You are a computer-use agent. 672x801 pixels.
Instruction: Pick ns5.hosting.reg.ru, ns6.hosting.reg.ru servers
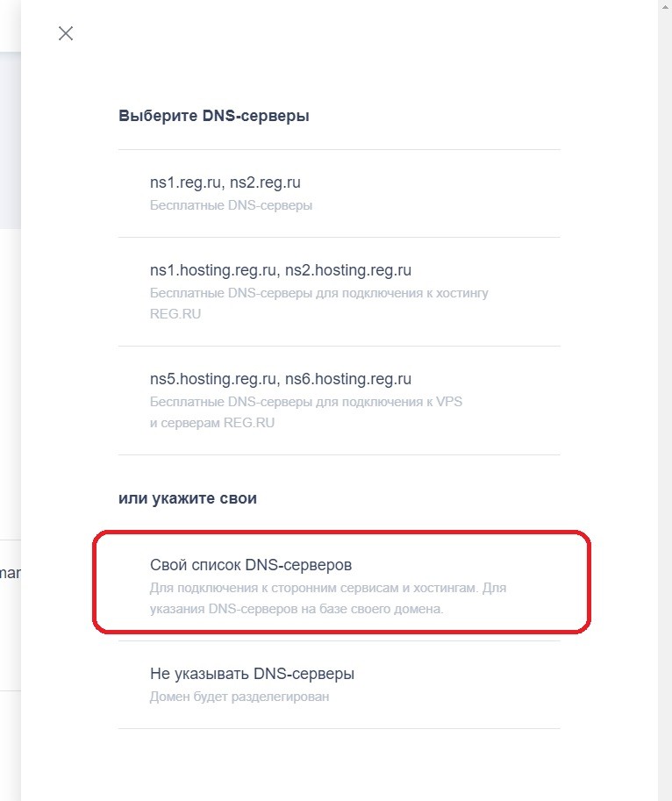[x=281, y=379]
